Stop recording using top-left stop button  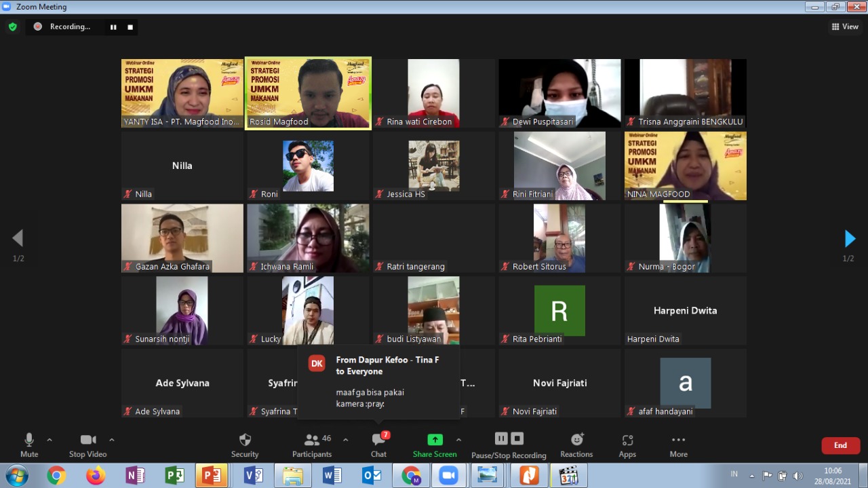130,27
